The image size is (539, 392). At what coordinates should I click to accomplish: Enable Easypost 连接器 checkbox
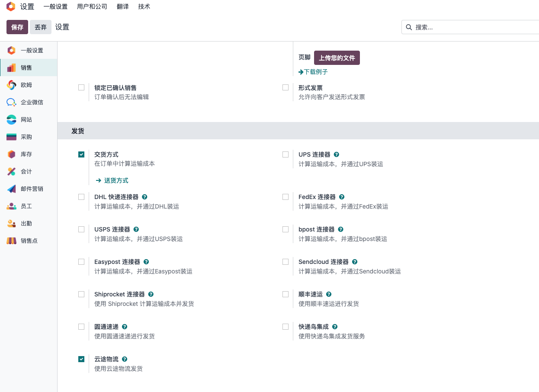(81, 262)
